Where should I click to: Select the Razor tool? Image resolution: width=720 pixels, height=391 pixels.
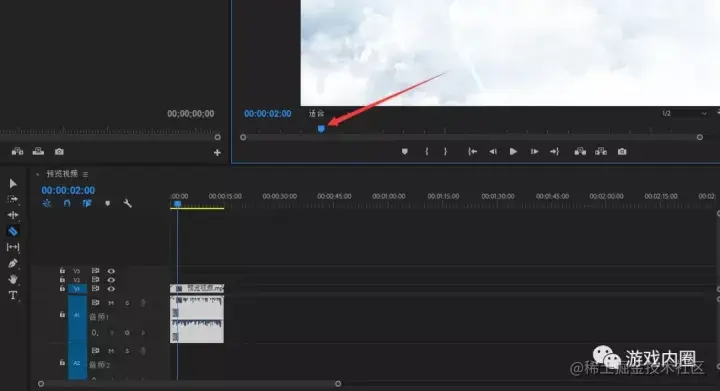[x=13, y=231]
